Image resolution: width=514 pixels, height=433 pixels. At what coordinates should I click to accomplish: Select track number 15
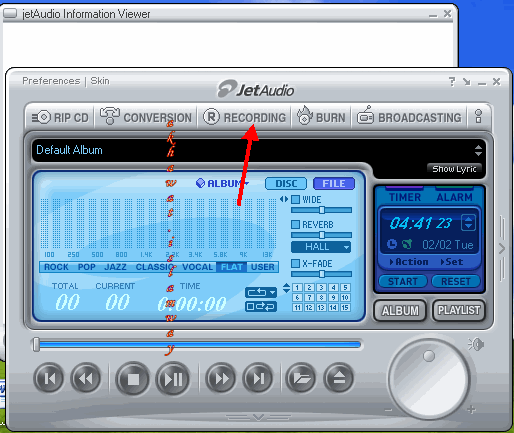tap(345, 307)
